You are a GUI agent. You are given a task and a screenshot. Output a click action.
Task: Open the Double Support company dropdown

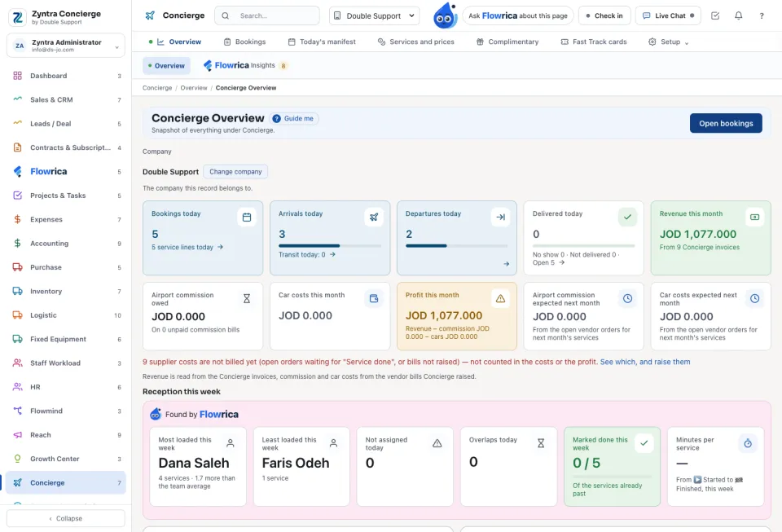tap(374, 16)
